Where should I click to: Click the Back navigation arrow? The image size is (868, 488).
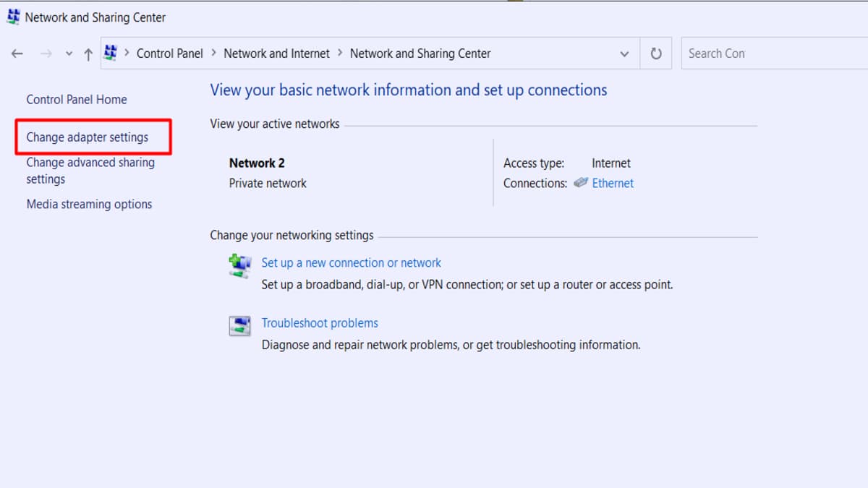tap(17, 53)
